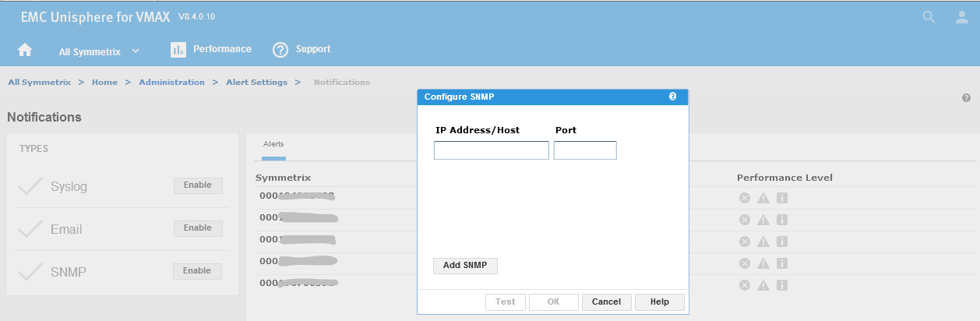
Task: Follow the Administration breadcrumb link
Action: 171,82
